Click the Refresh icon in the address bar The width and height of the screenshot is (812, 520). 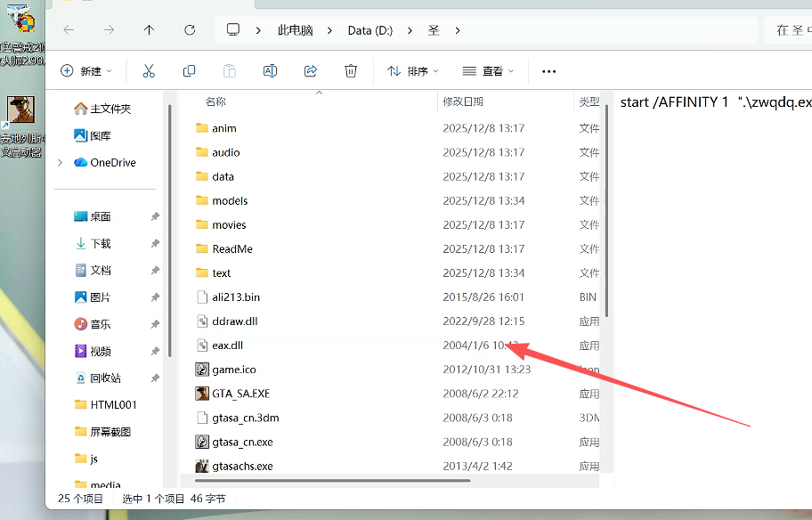190,29
